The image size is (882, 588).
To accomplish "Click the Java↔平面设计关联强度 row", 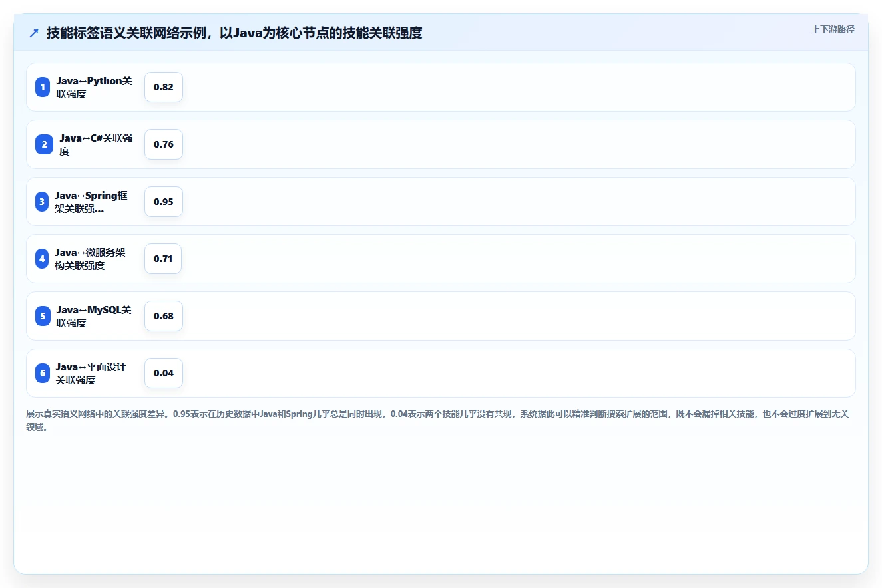I will tap(441, 373).
